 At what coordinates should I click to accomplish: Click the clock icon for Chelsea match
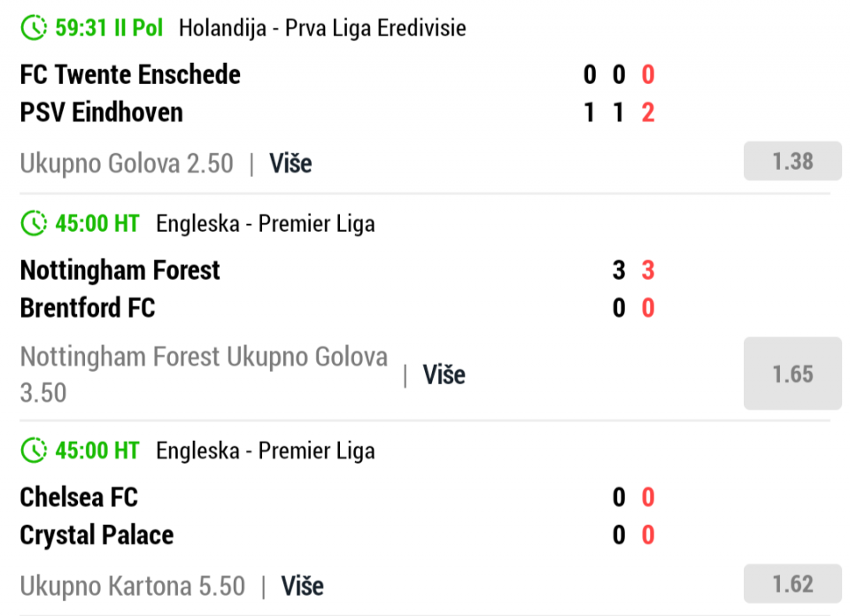coord(34,450)
